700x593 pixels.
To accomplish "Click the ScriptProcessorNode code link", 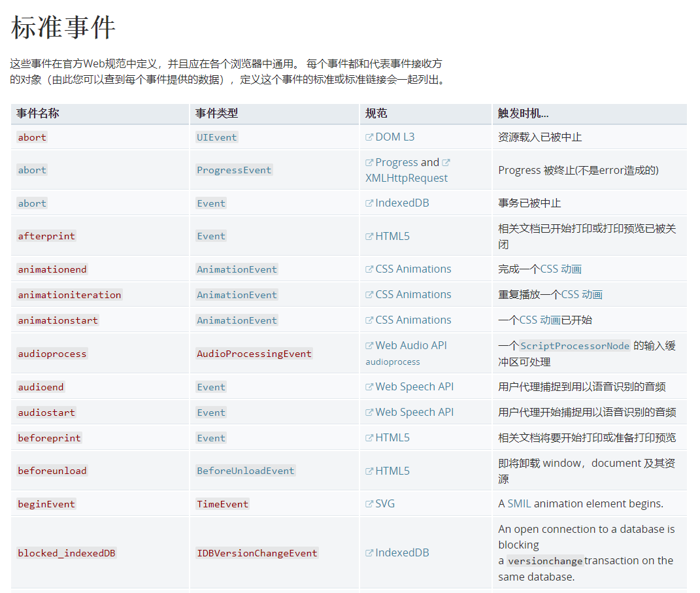I will pos(575,346).
